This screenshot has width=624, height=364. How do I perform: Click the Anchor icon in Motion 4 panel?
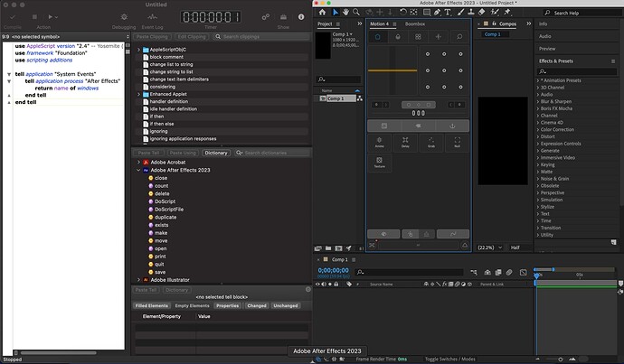452,126
